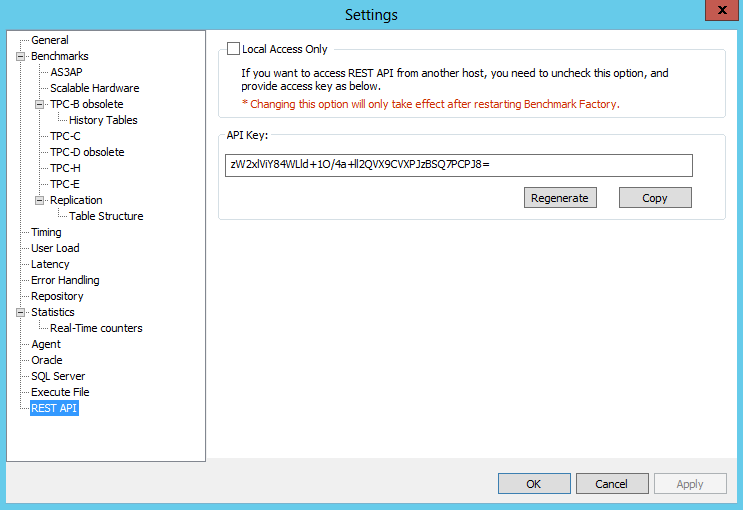This screenshot has height=510, width=743.
Task: Collapse the Replication tree node
Action: pos(40,200)
